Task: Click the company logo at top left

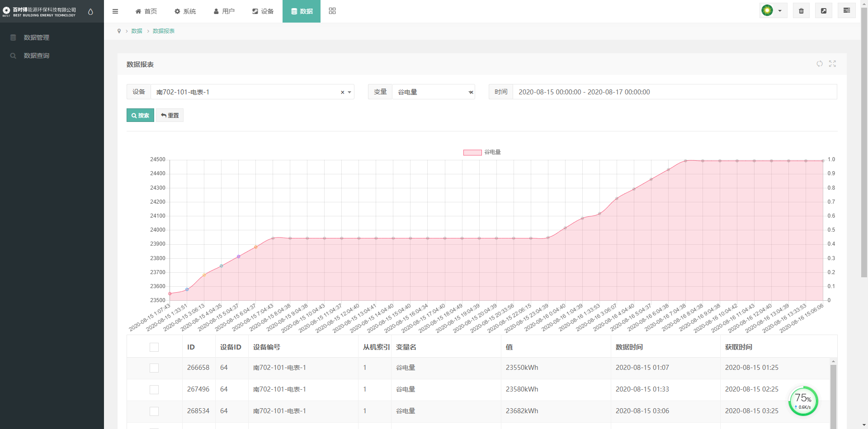Action: (40, 12)
